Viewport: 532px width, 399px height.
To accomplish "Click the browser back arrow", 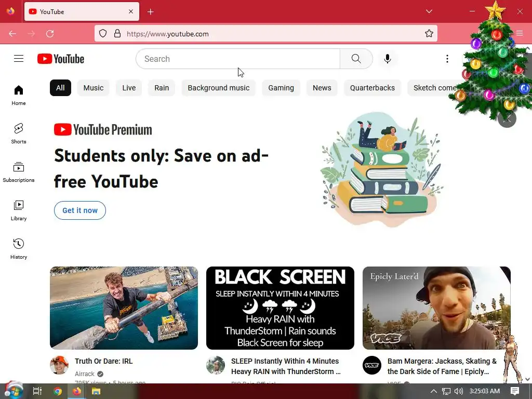I will [12, 34].
